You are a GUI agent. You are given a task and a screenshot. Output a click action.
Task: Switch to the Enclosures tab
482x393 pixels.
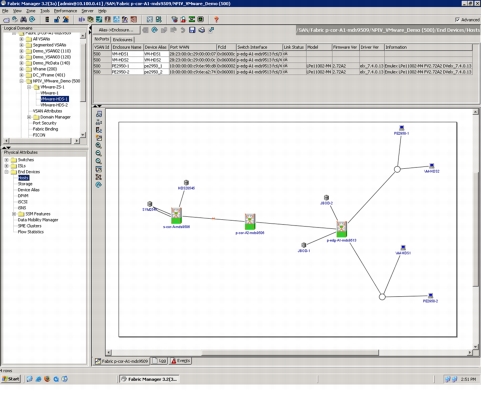123,40
